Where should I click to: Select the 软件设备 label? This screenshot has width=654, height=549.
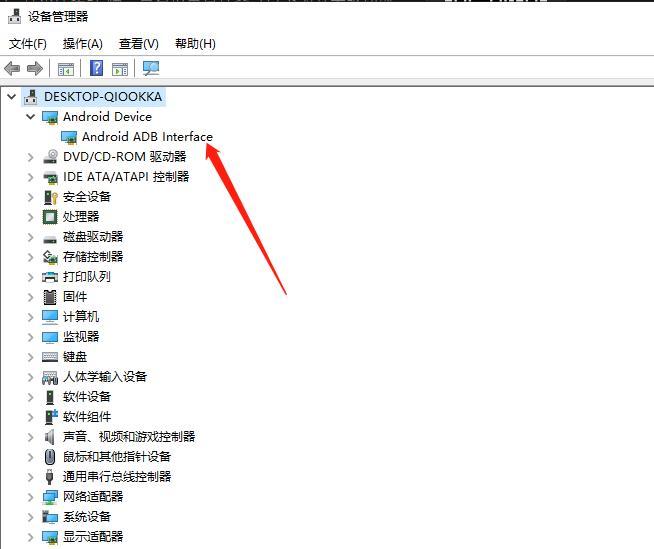click(x=87, y=397)
